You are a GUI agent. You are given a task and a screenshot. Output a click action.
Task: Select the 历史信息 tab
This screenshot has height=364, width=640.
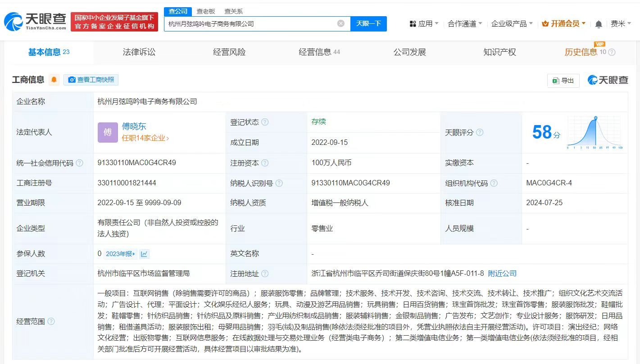[x=581, y=52]
